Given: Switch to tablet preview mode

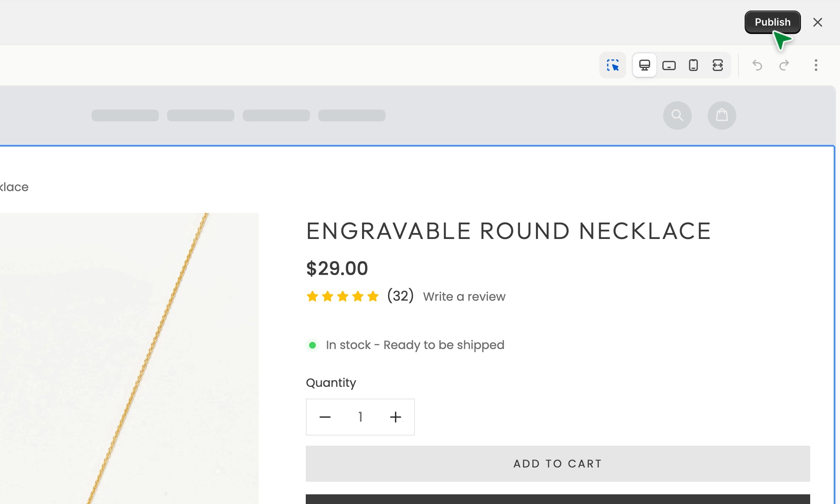Looking at the screenshot, I should 669,66.
